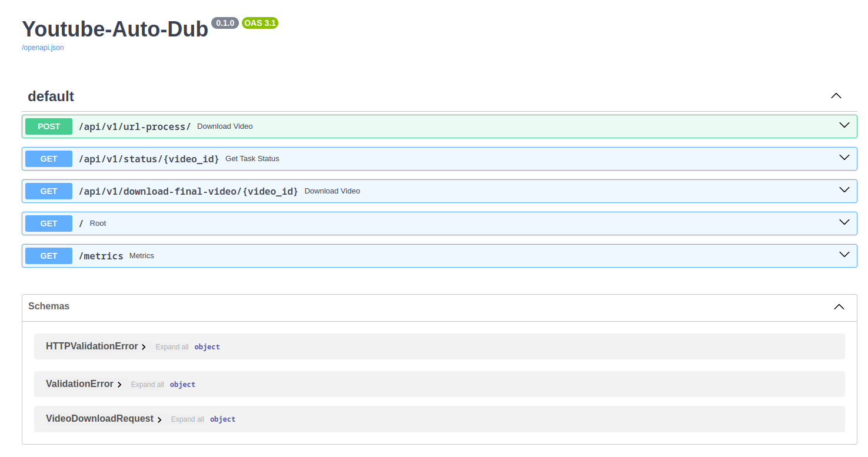Click the GET badge for Root endpoint
The width and height of the screenshot is (868, 457).
click(48, 223)
